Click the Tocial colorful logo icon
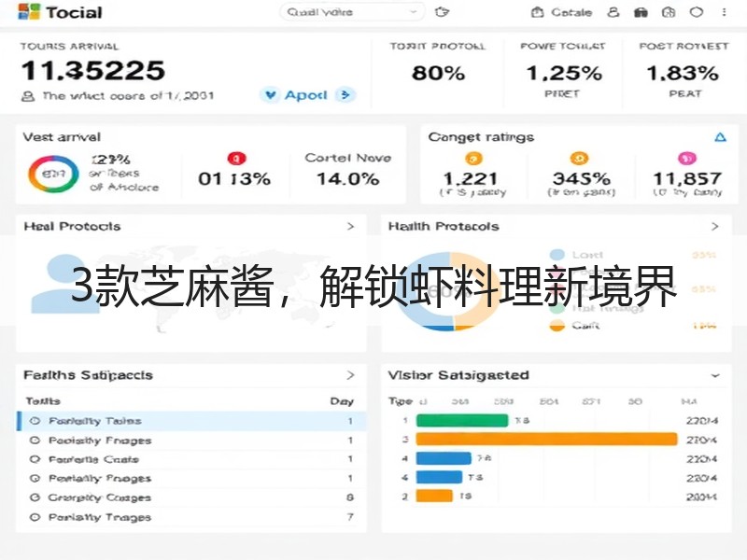Screen dimensions: 747x560 29,11
